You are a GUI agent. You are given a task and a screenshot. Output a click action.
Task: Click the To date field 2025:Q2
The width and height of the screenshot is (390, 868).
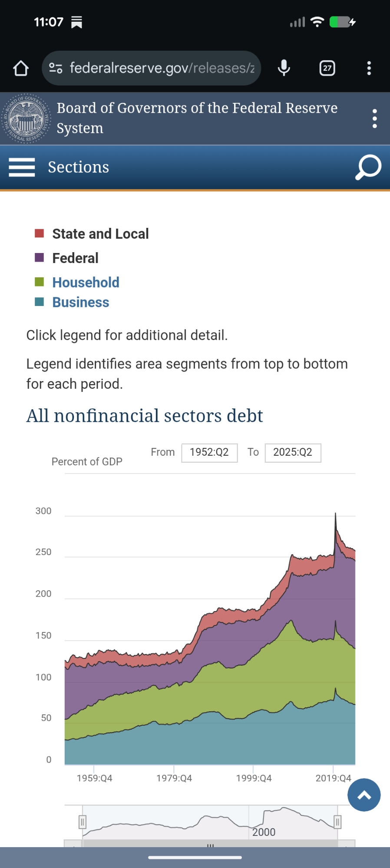tap(293, 453)
